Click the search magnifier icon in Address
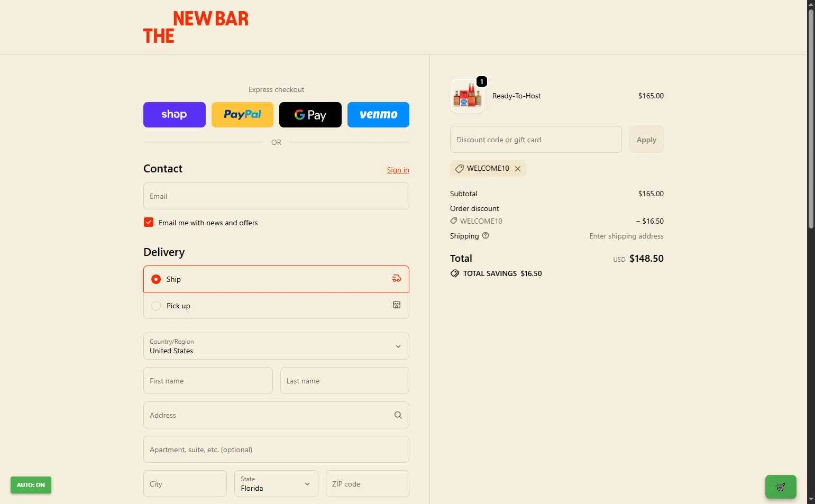The width and height of the screenshot is (815, 504). [x=398, y=415]
